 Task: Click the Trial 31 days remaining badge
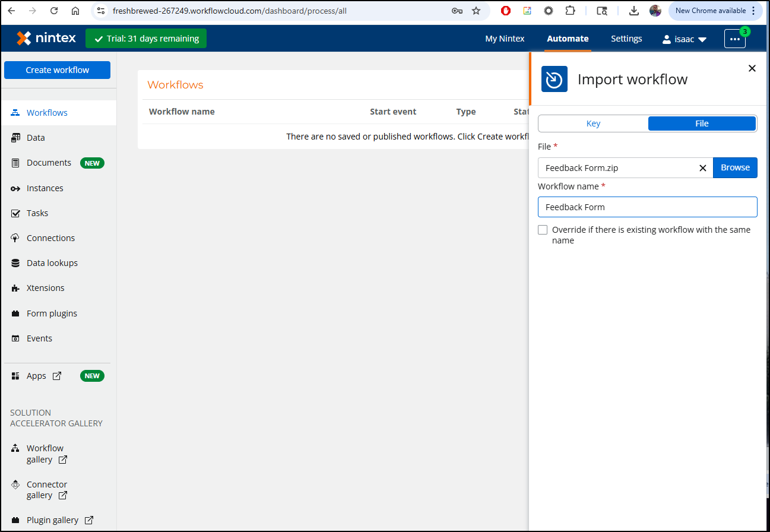coord(146,39)
